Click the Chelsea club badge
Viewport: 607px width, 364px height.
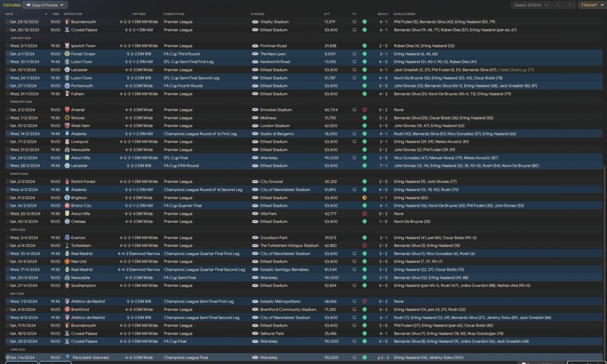(x=67, y=221)
